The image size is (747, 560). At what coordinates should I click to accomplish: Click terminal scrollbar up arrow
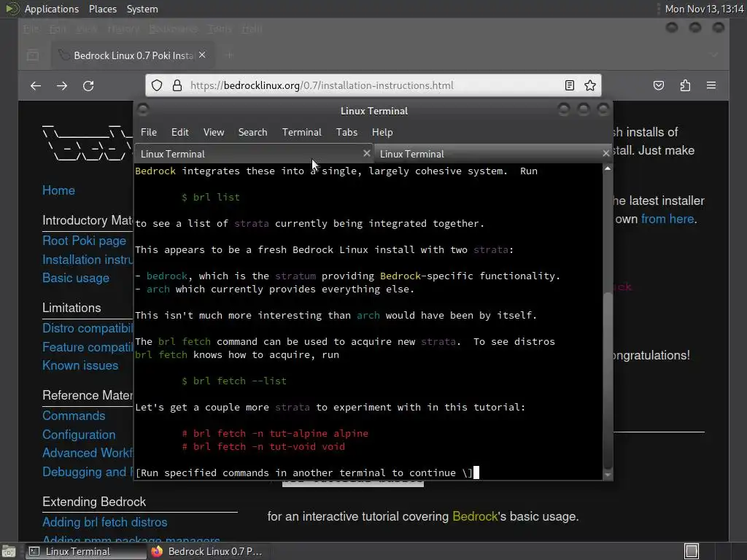[x=608, y=168]
